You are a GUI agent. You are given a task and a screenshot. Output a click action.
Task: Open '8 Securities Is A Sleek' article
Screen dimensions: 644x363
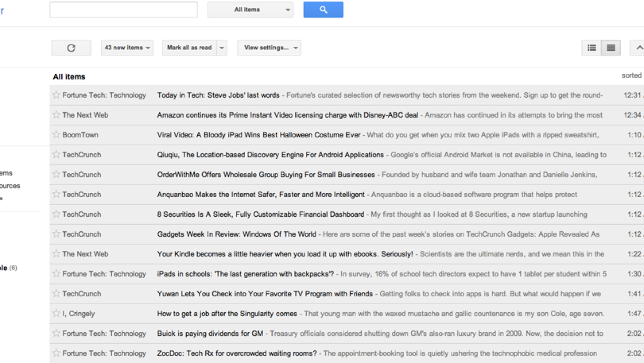tap(261, 214)
